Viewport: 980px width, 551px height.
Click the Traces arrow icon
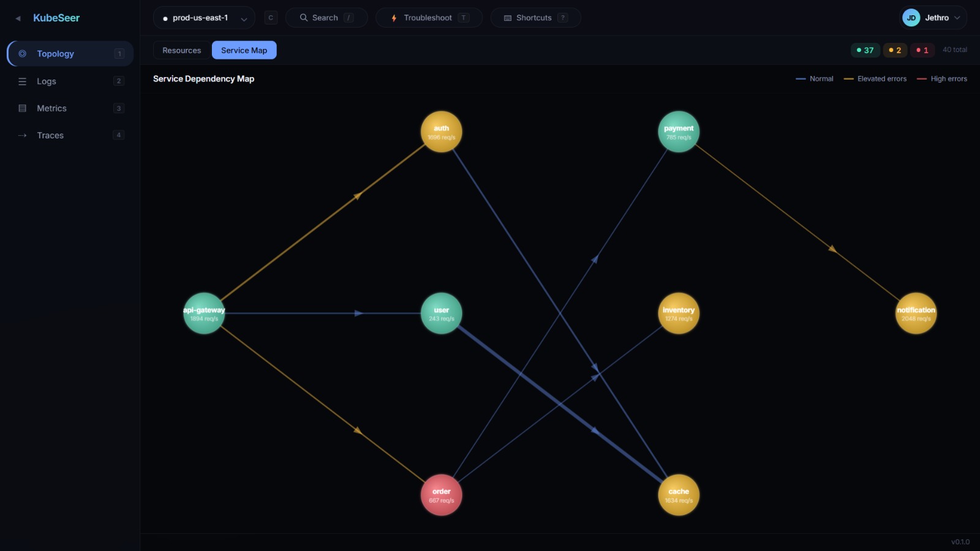point(23,135)
